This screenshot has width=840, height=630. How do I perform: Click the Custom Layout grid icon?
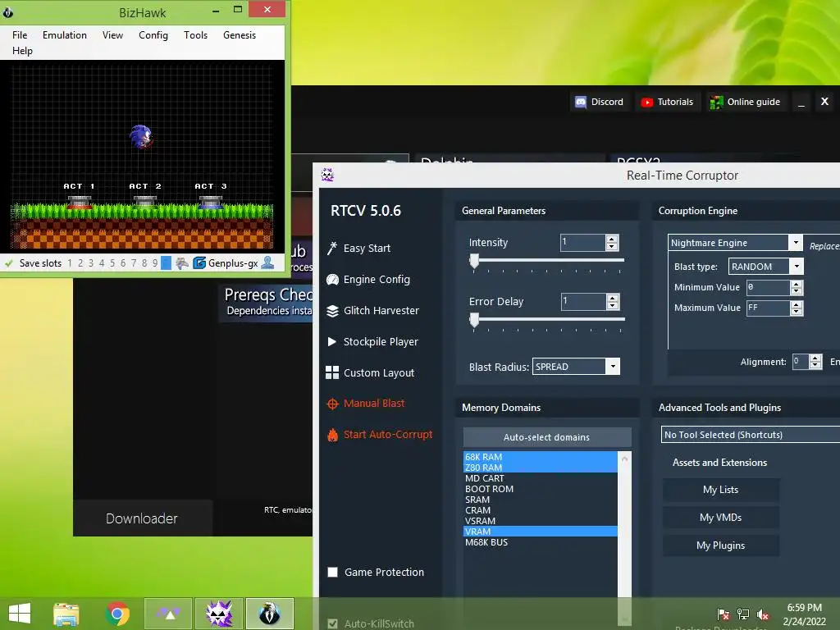tap(332, 373)
